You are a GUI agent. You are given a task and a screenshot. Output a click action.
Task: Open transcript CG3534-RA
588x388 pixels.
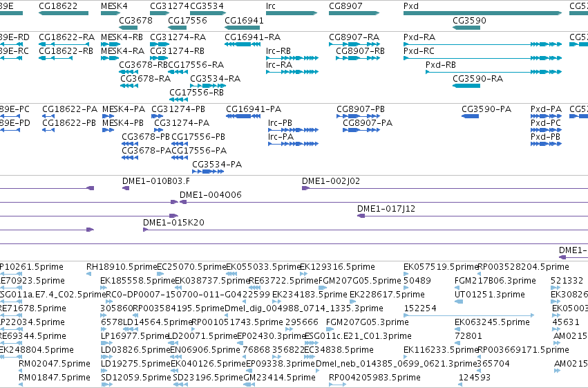[x=208, y=86]
